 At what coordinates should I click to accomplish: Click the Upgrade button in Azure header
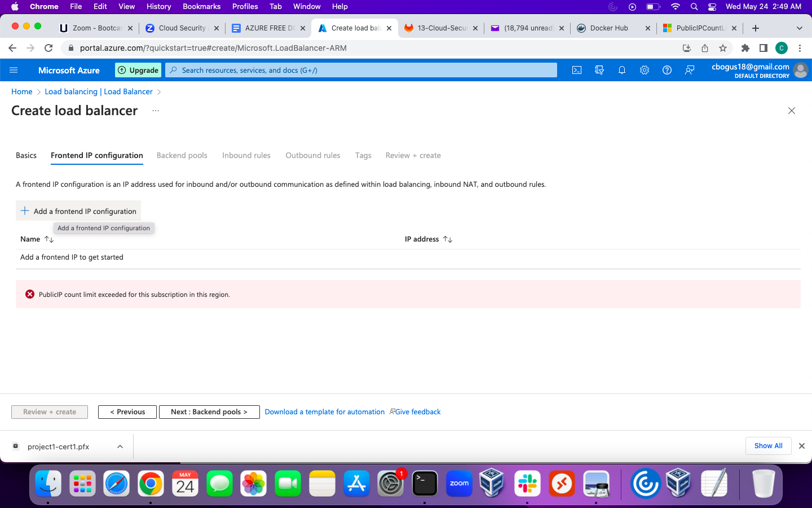(x=138, y=70)
